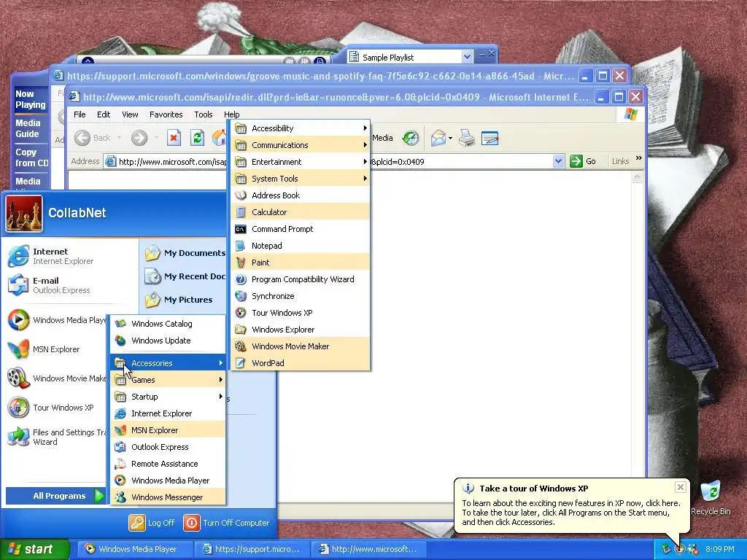This screenshot has width=747, height=560.
Task: Open the Favorites menu in Internet Explorer
Action: [166, 114]
